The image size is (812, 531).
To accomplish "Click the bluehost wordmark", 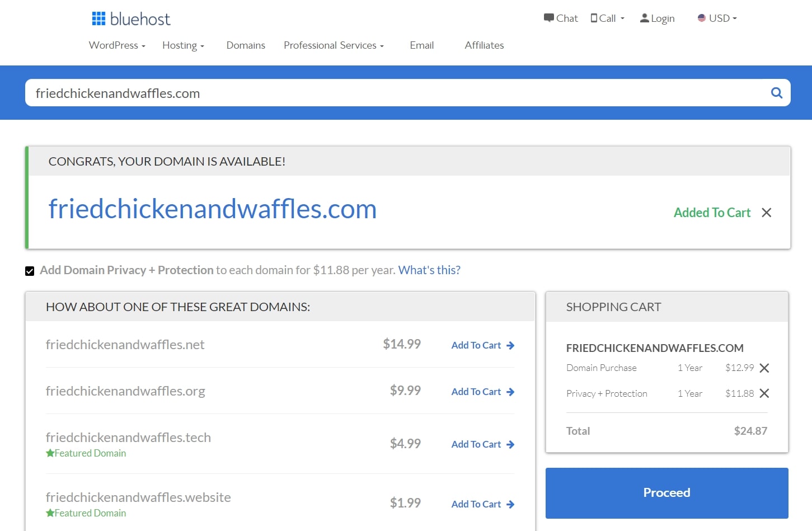I will pyautogui.click(x=140, y=19).
